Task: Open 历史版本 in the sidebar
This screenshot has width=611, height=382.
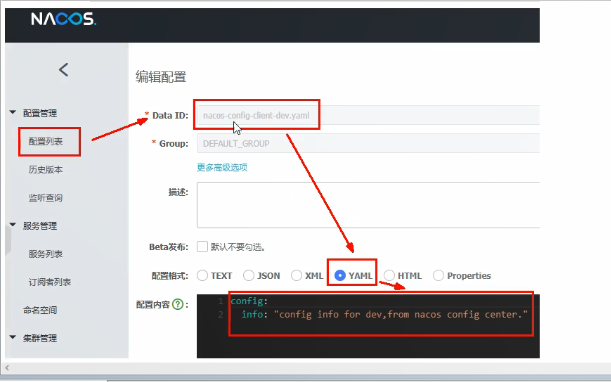Action: (x=46, y=170)
